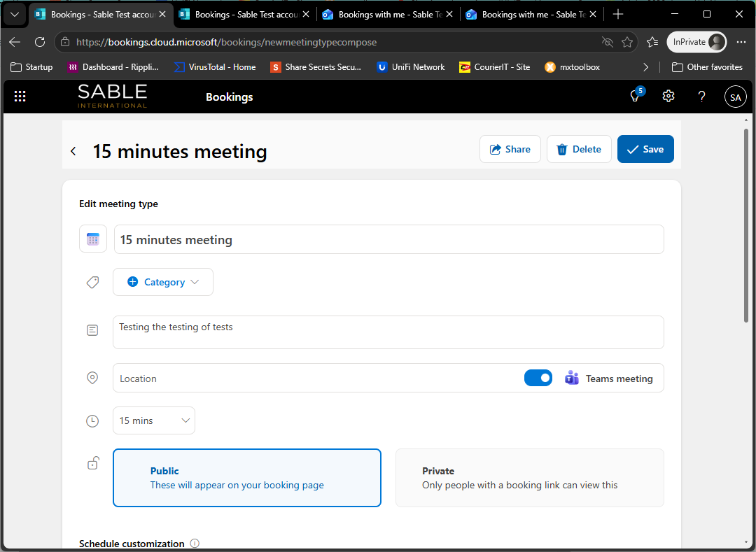756x552 pixels.
Task: Open Share Secrets Securely bookmark
Action: (x=316, y=67)
